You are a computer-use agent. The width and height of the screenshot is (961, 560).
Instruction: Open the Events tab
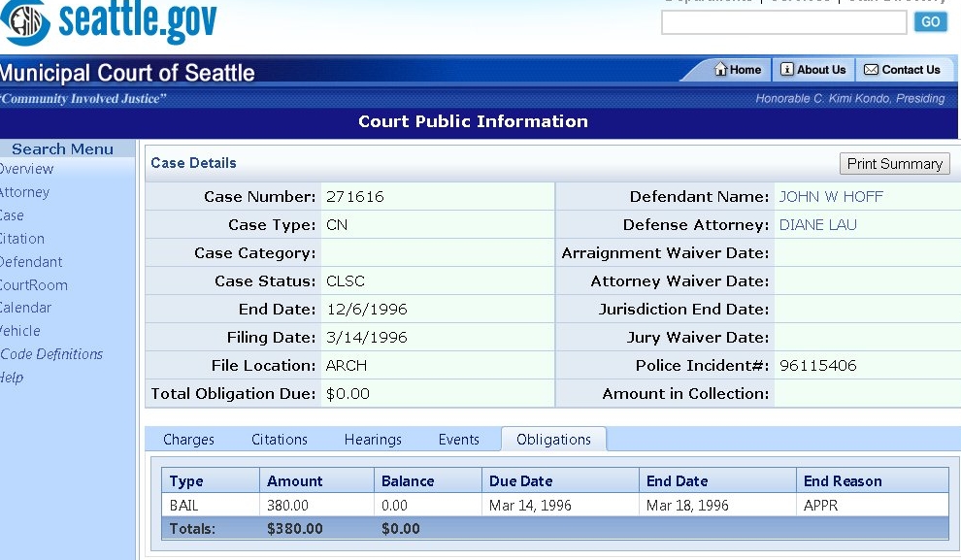[458, 440]
